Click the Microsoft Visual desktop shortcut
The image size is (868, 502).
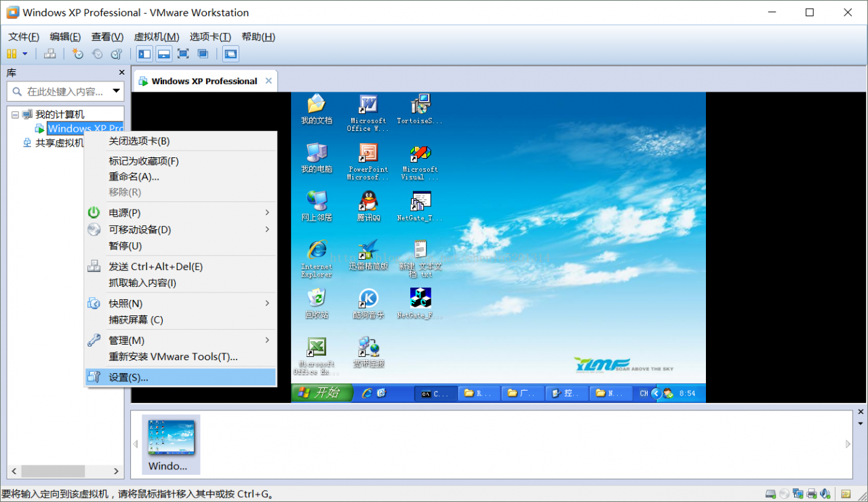click(x=420, y=162)
